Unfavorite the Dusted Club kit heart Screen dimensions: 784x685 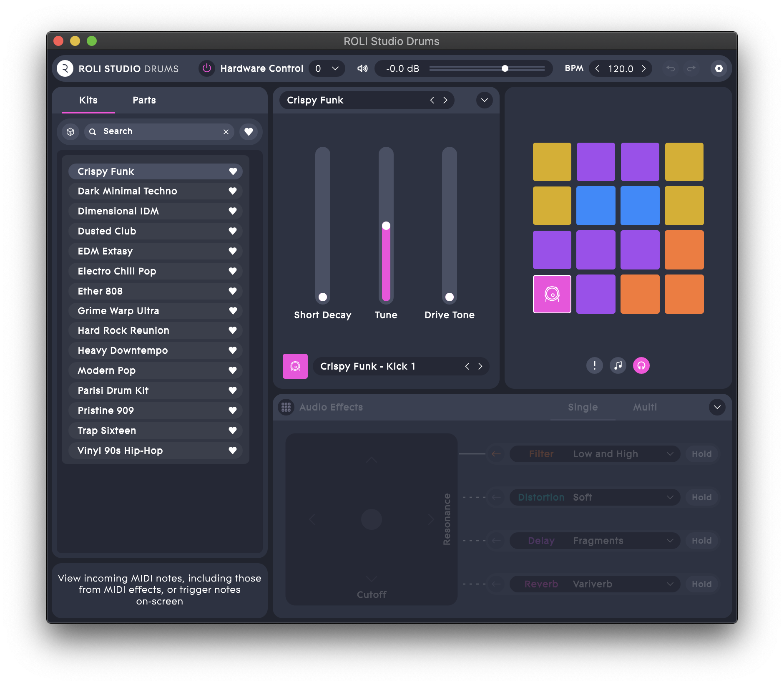[233, 231]
